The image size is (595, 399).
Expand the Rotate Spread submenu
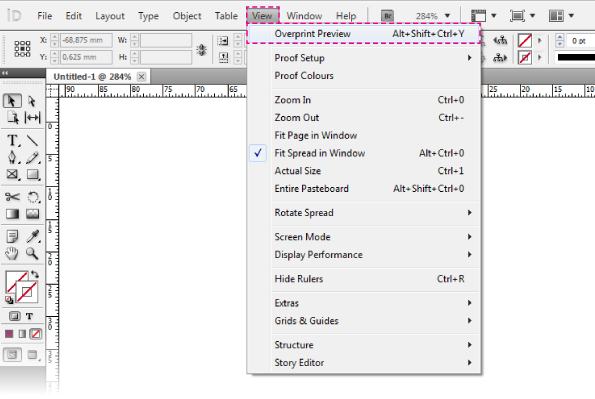(x=363, y=213)
